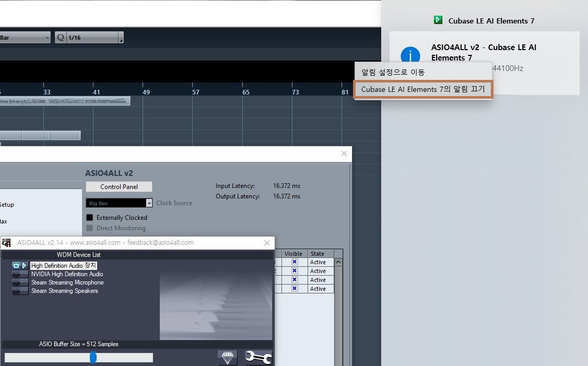The image size is (588, 366).
Task: Toggle power for Steam Streaming Speakers
Action: pos(16,291)
